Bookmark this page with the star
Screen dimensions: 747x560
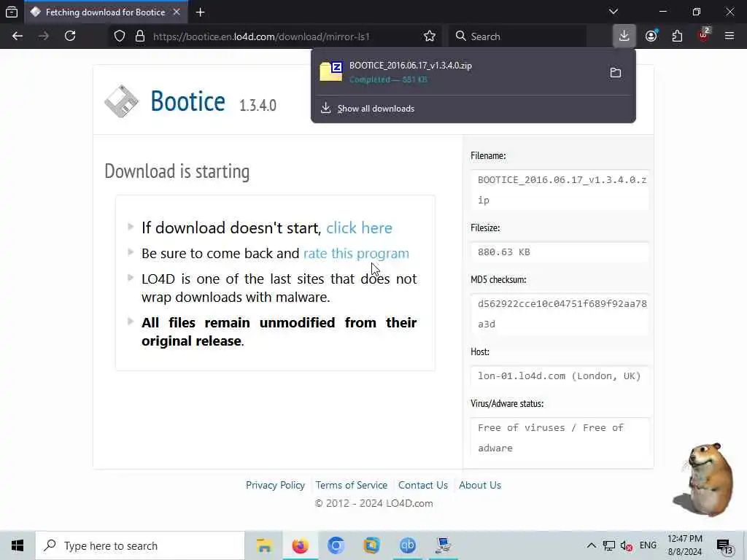point(429,36)
